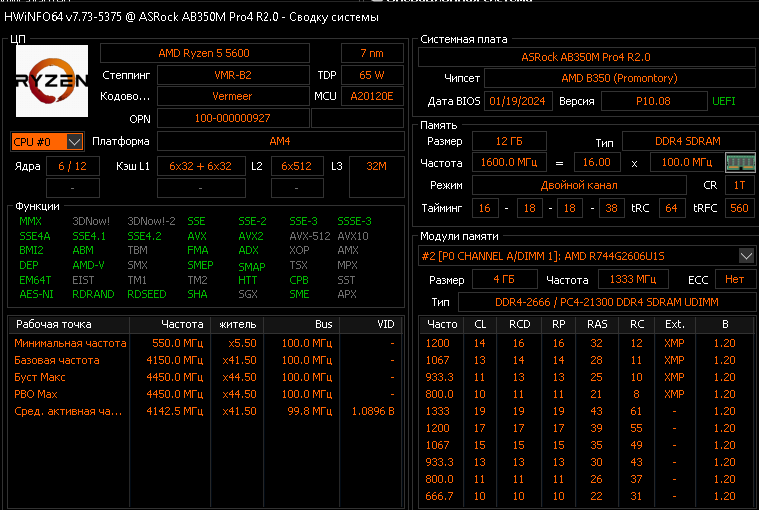Click the AM4 platform field
The width and height of the screenshot is (759, 510).
280,141
